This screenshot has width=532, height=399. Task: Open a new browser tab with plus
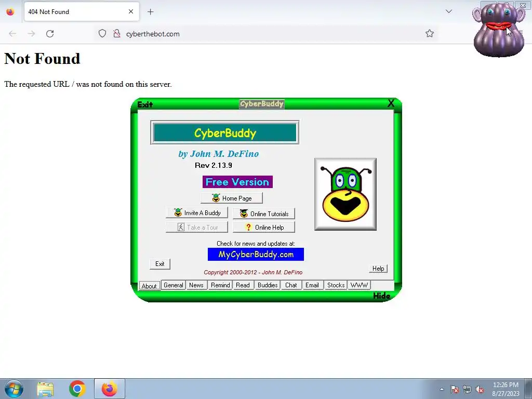coord(150,12)
